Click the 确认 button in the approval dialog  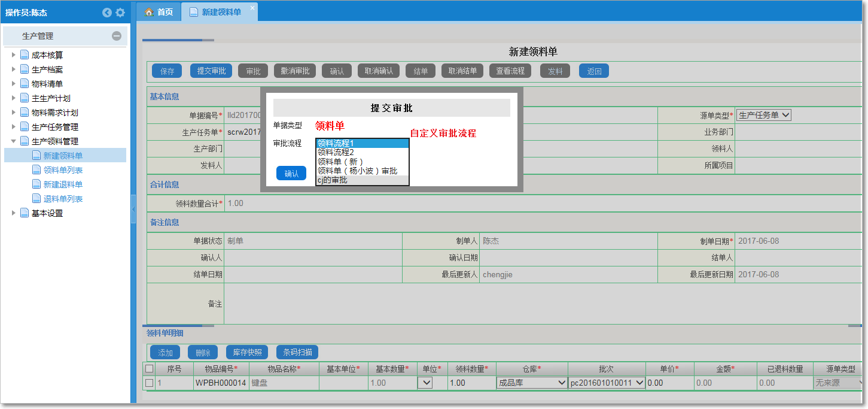tap(291, 173)
